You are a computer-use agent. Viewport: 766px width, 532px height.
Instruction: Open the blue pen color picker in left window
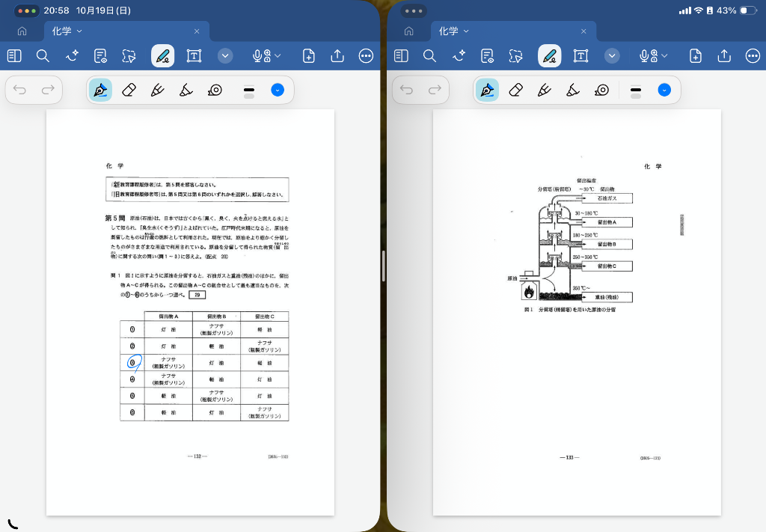(278, 91)
